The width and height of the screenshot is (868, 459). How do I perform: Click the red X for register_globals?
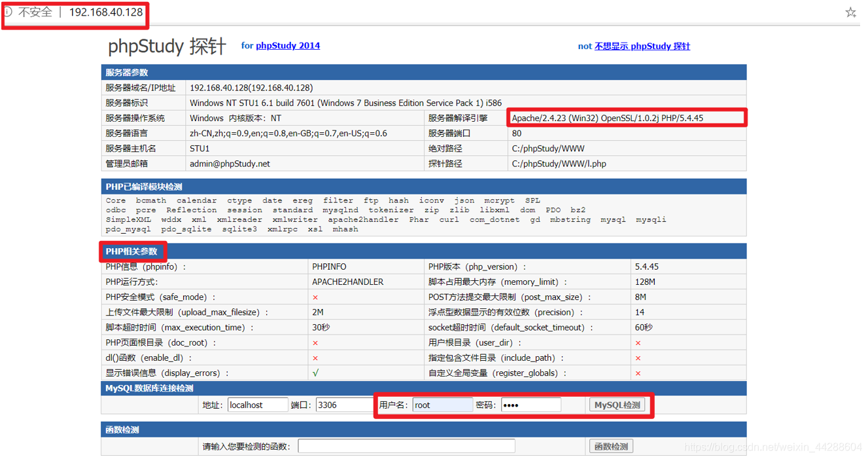(x=638, y=373)
